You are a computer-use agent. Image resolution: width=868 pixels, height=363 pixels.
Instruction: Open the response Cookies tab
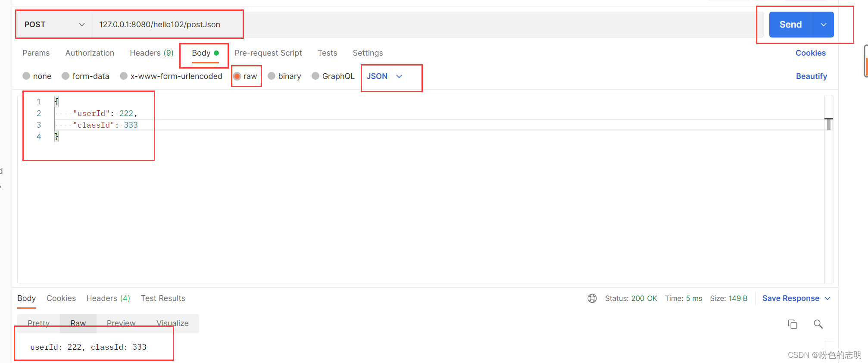(x=61, y=298)
